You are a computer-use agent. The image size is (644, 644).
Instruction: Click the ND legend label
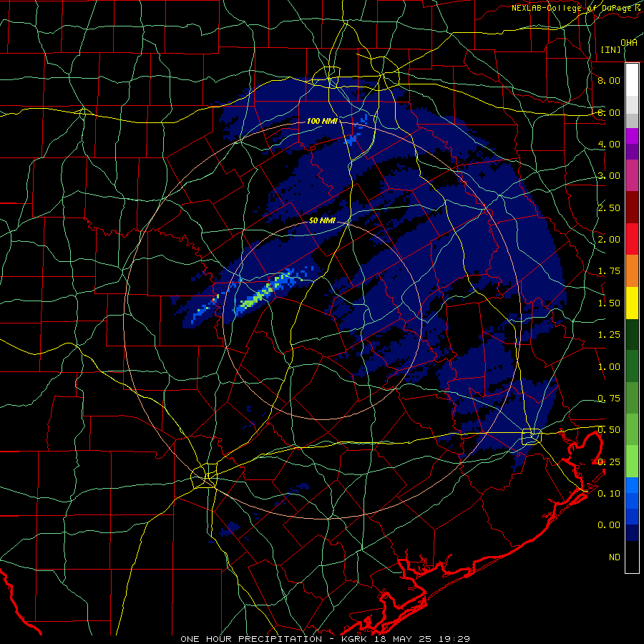coord(615,557)
